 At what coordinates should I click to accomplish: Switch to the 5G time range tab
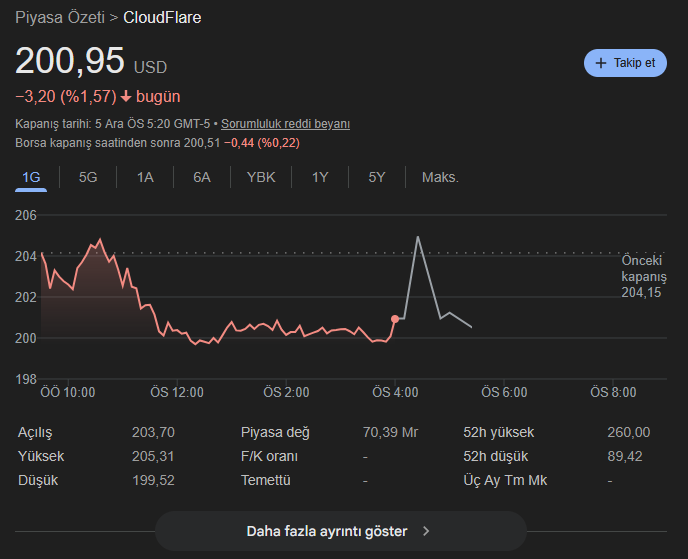coord(88,177)
